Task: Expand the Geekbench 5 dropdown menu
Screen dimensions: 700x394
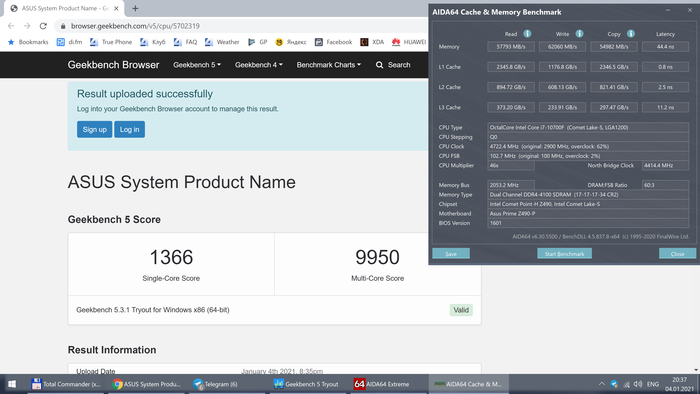Action: pyautogui.click(x=197, y=65)
